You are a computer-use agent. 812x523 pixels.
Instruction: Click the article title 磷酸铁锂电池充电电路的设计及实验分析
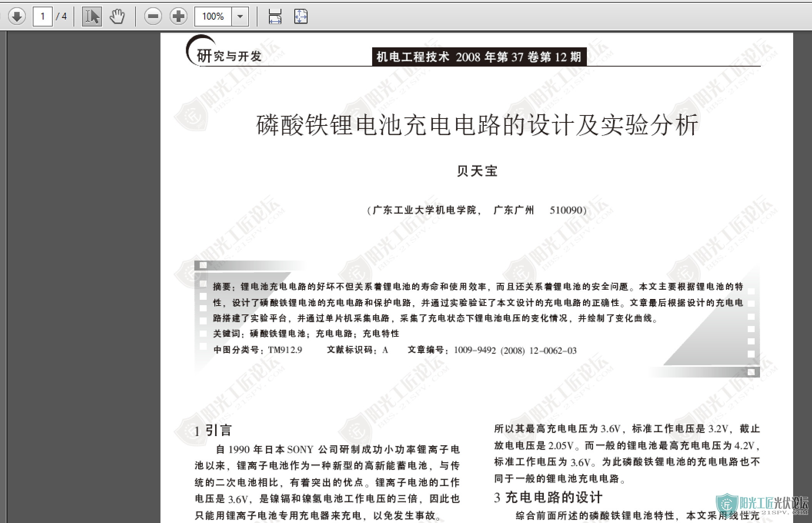pyautogui.click(x=477, y=125)
